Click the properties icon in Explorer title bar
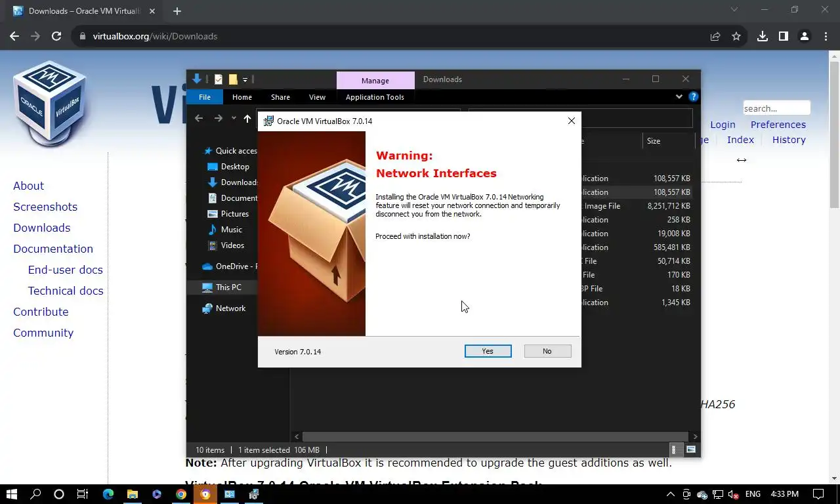The height and width of the screenshot is (504, 840). click(219, 79)
